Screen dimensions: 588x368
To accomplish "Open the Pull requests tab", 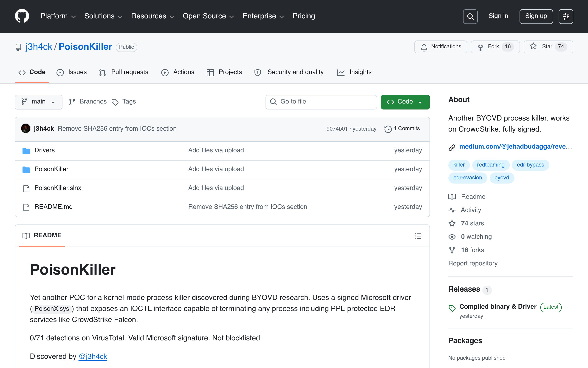I will coord(124,72).
